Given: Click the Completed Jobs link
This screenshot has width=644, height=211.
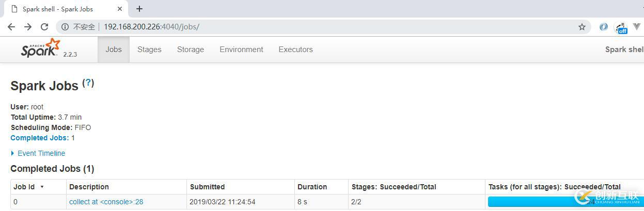Looking at the screenshot, I should click(x=39, y=138).
